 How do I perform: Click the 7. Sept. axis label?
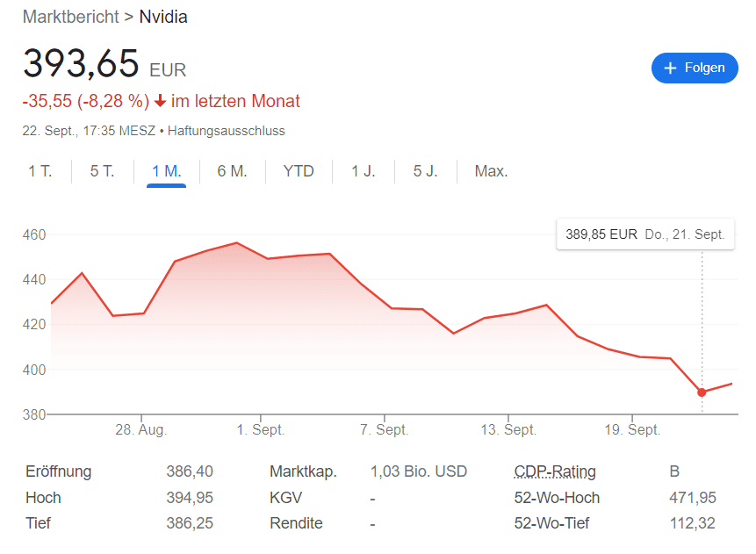[x=385, y=429]
